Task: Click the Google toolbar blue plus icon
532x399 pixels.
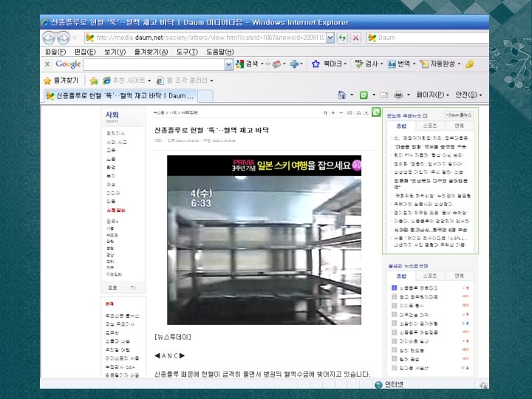Action: [294, 64]
